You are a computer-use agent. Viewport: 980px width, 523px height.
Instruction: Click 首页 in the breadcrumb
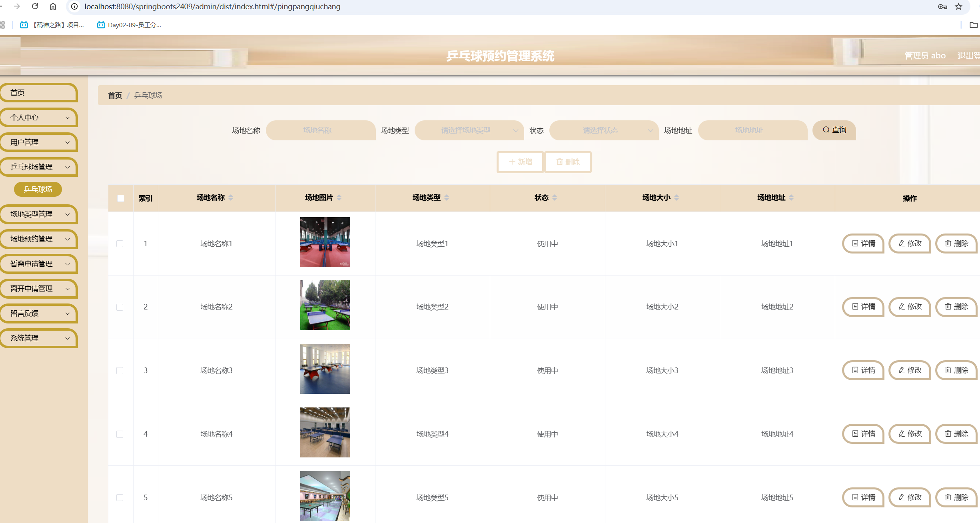pyautogui.click(x=115, y=96)
